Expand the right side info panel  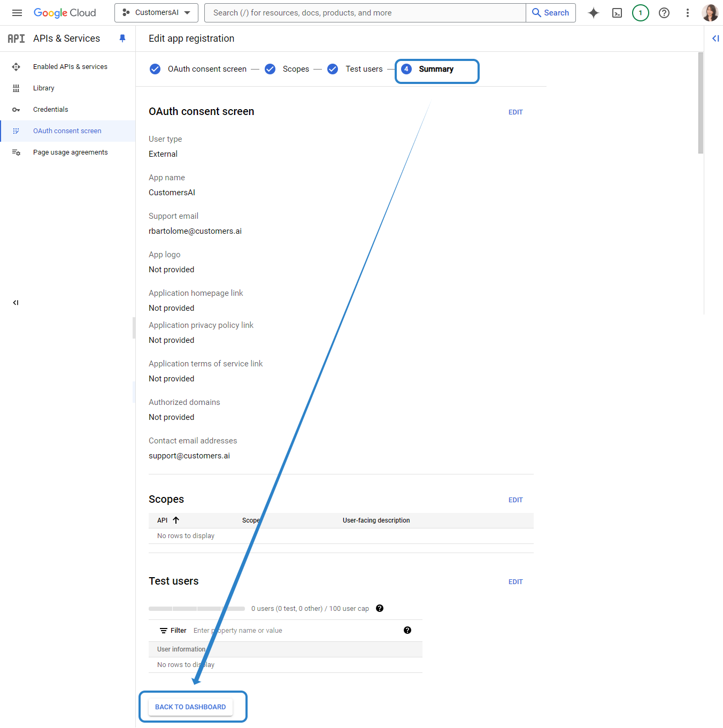pyautogui.click(x=716, y=39)
